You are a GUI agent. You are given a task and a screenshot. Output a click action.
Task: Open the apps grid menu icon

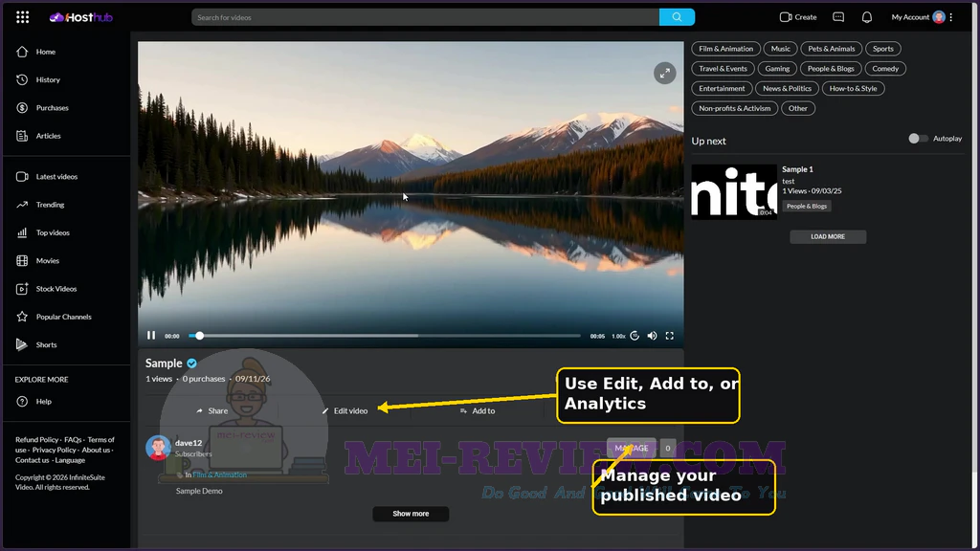tap(23, 17)
